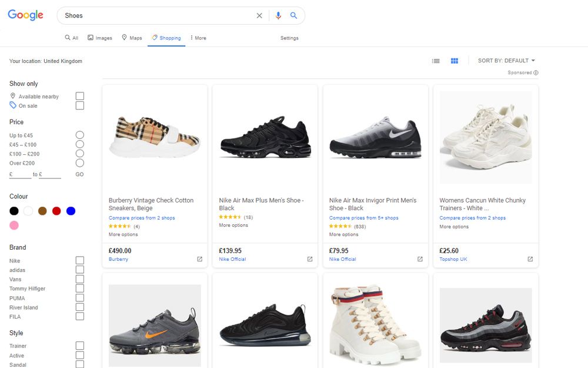Open Nike Air Max Plus external link icon
588x368 pixels.
(310, 259)
